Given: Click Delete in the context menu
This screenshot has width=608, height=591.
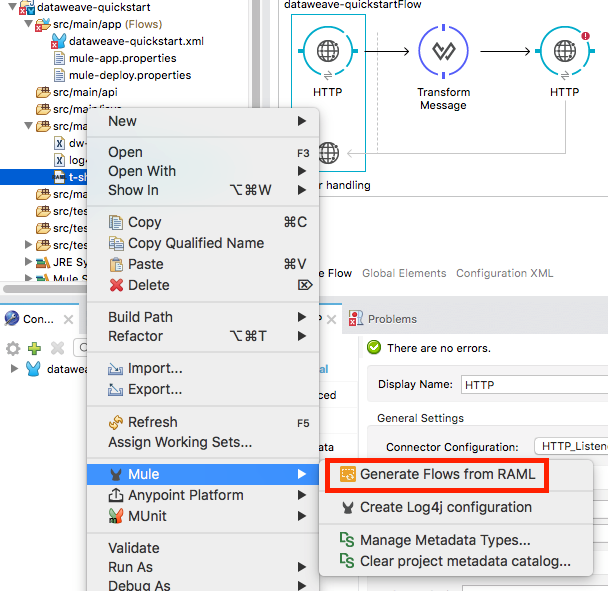Looking at the screenshot, I should [x=148, y=285].
